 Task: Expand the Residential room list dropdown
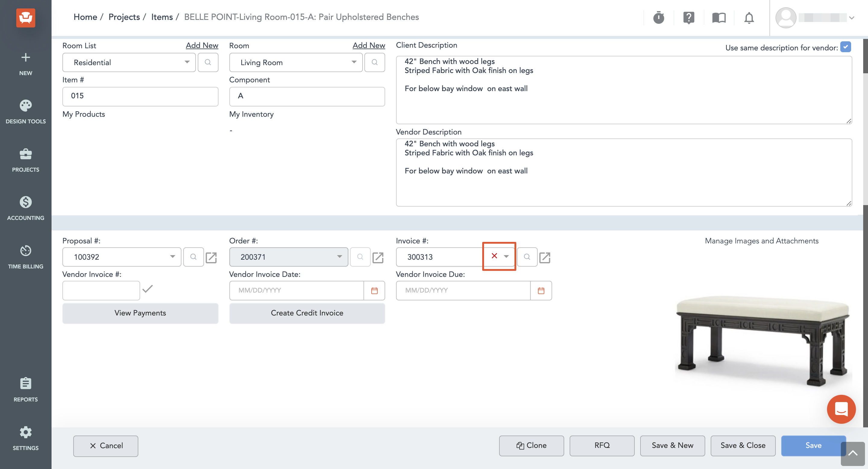click(x=129, y=62)
